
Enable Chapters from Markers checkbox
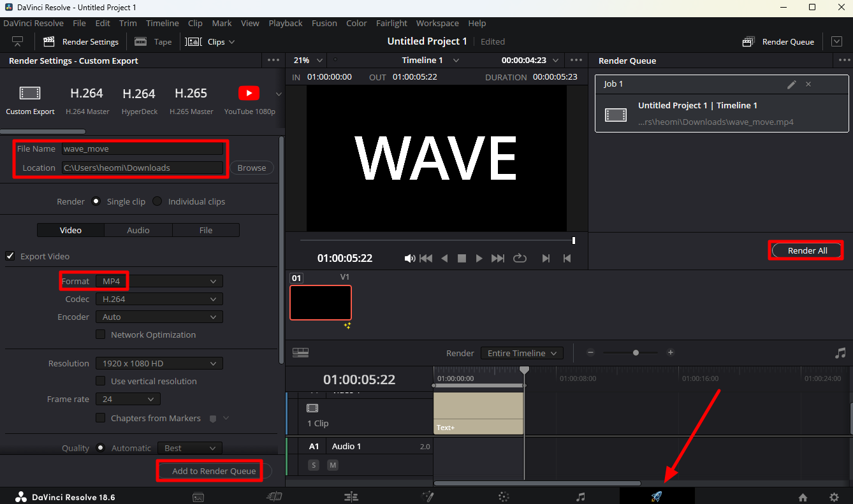pos(100,418)
